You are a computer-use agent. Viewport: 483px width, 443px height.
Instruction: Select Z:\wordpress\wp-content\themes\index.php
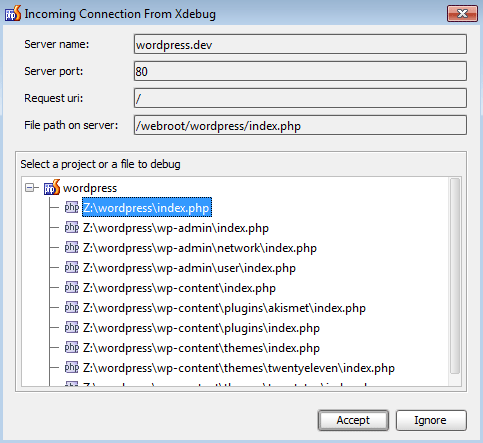pyautogui.click(x=201, y=348)
